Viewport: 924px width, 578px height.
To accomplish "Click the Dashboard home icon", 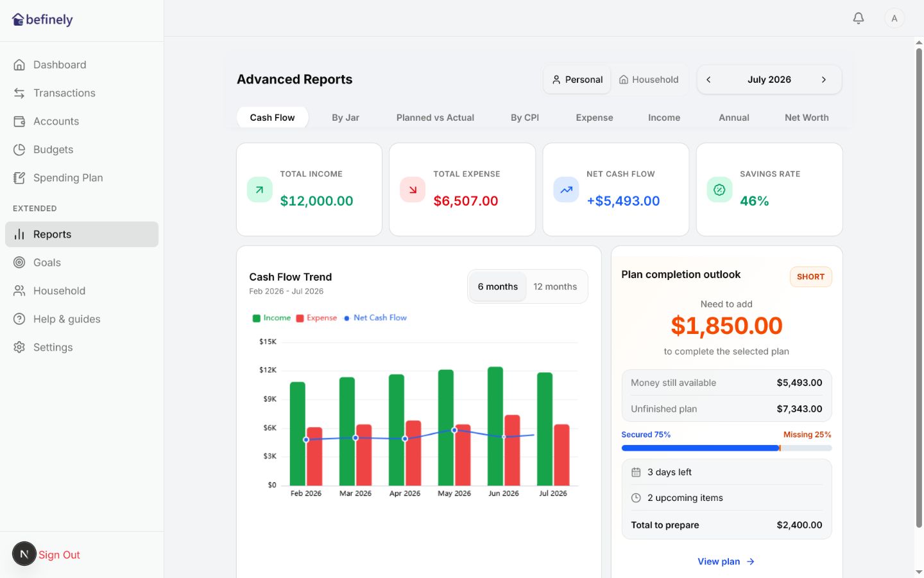I will coord(19,65).
